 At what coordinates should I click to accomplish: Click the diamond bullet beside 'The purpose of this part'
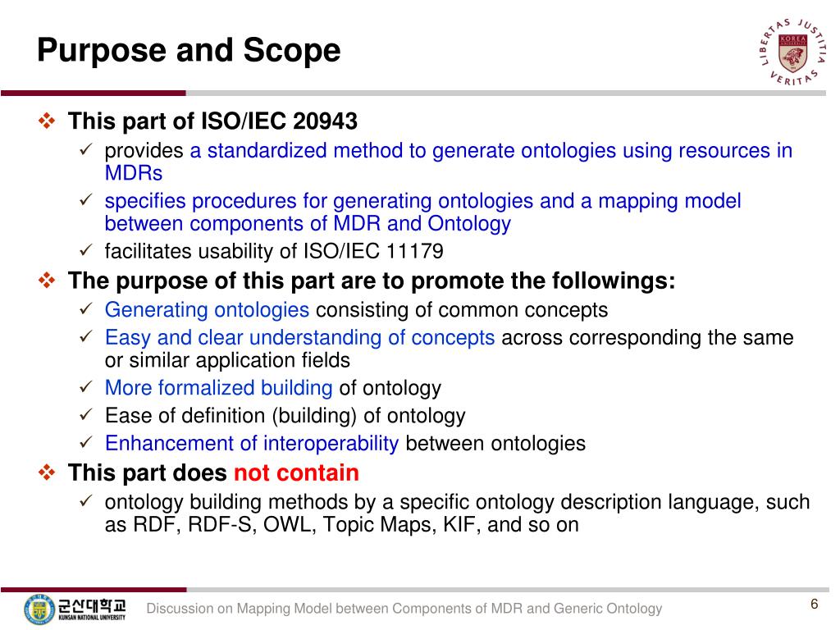coord(47,281)
